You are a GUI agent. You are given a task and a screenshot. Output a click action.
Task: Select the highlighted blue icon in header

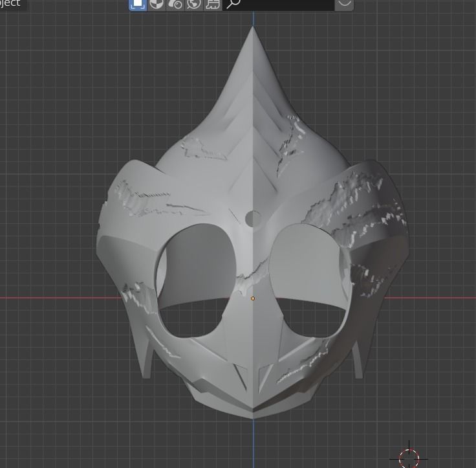pyautogui.click(x=138, y=5)
